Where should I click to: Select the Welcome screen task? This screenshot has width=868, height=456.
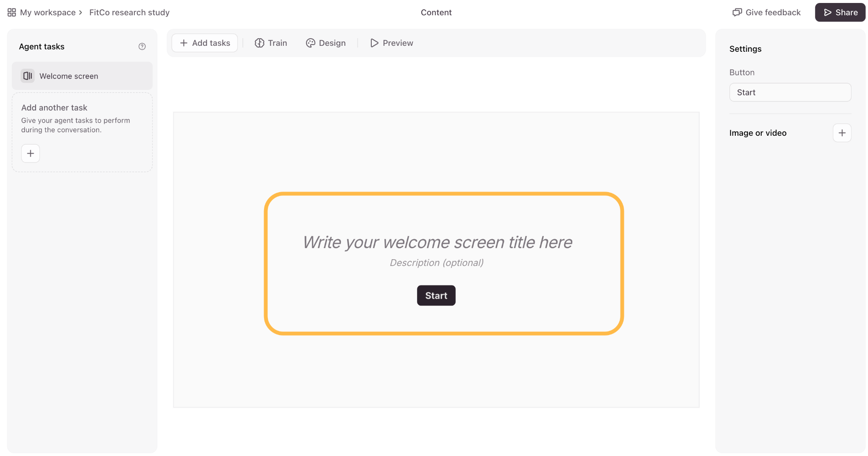pos(82,76)
